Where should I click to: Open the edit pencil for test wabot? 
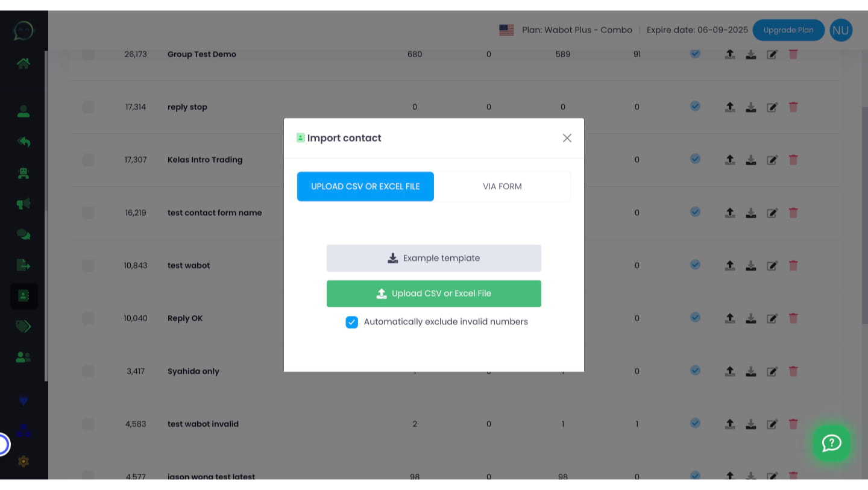click(x=772, y=265)
